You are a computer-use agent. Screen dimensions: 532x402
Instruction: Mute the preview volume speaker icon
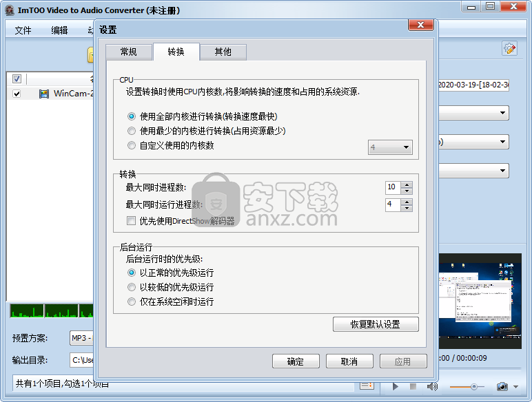(432, 386)
